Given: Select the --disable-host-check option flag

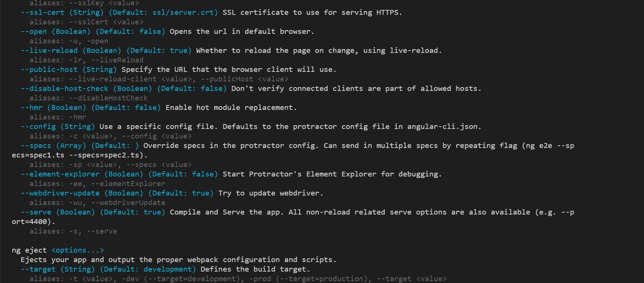Looking at the screenshot, I should coord(65,89).
